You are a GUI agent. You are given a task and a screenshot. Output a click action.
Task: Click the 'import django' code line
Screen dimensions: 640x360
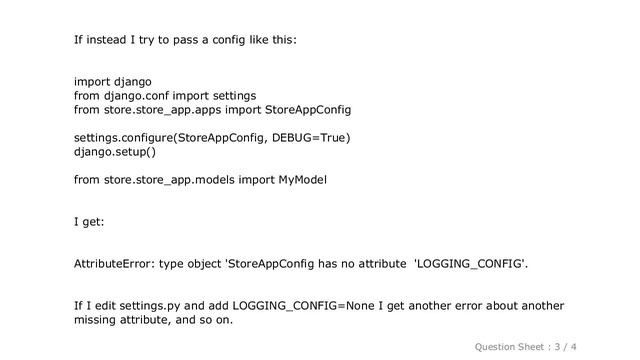coord(113,82)
